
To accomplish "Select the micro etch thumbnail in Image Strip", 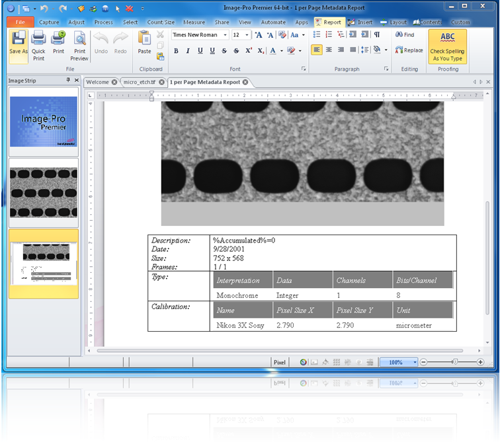I will pyautogui.click(x=44, y=193).
